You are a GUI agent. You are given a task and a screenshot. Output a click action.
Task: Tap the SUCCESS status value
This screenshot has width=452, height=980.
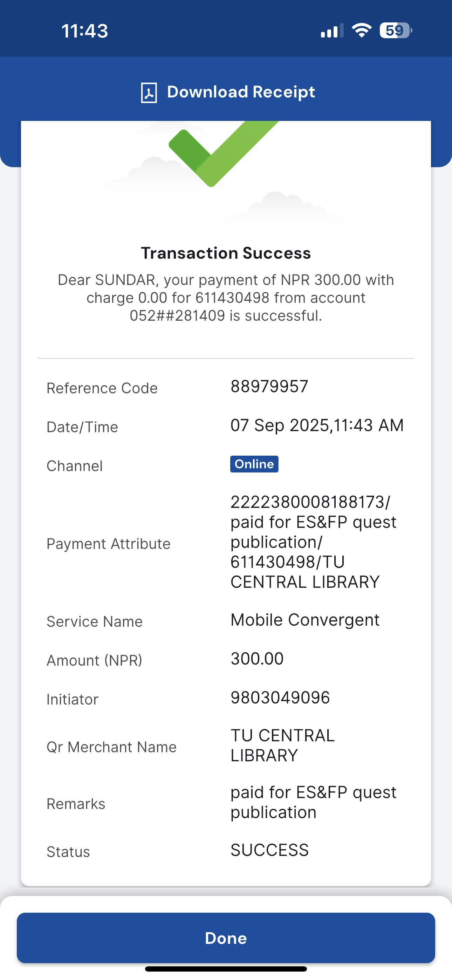click(x=269, y=850)
